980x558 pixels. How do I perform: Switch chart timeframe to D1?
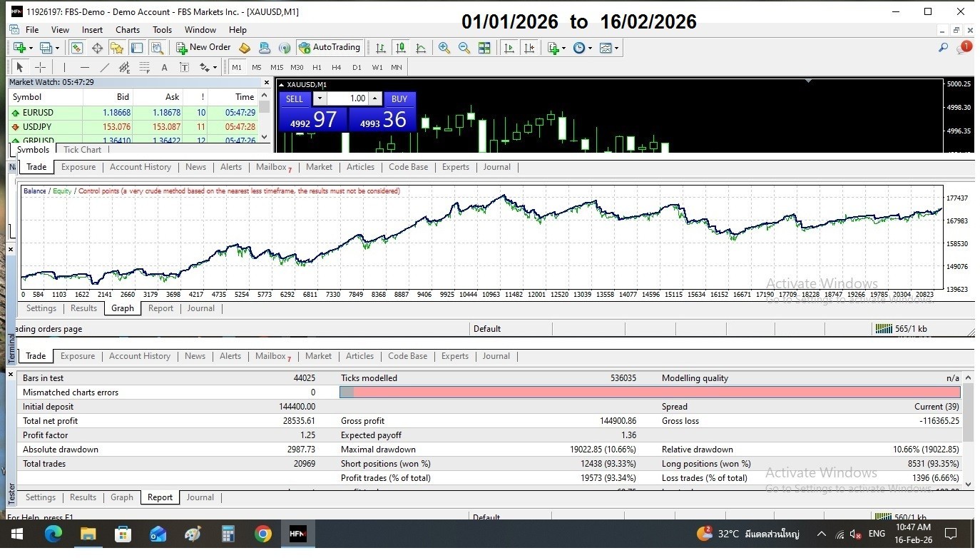357,67
